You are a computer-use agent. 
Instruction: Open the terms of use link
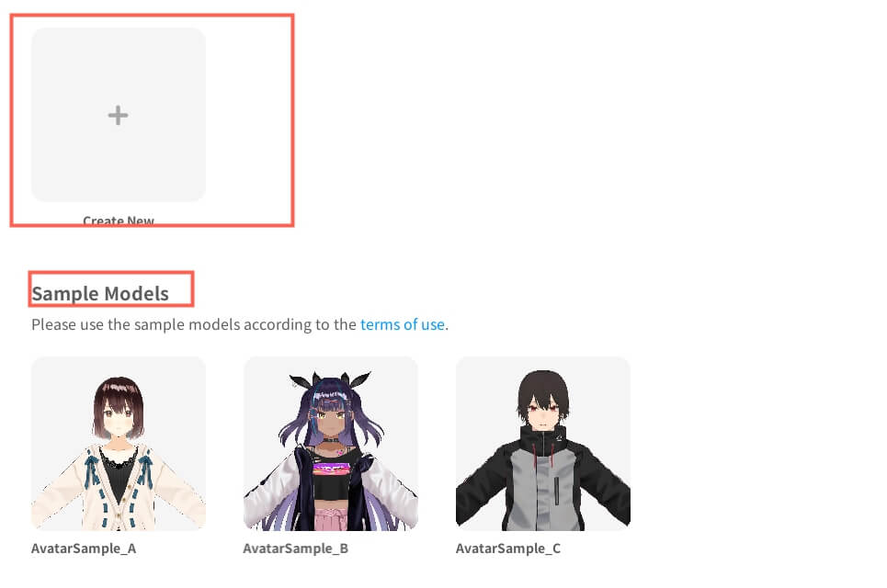pyautogui.click(x=403, y=324)
